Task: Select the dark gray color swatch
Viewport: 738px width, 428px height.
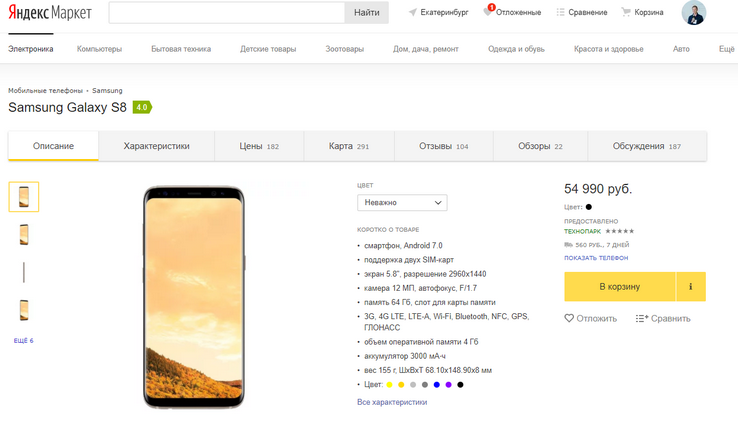Action: coord(425,385)
